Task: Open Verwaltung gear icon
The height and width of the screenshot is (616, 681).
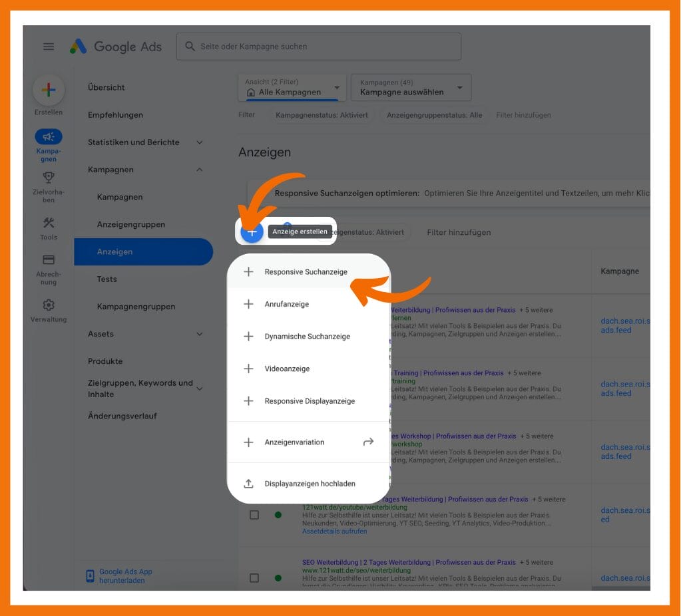Action: tap(49, 305)
